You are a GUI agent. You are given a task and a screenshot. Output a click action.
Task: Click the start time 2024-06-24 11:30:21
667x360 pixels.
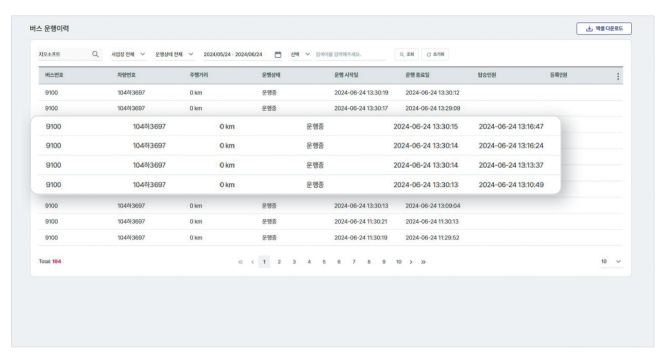361,221
